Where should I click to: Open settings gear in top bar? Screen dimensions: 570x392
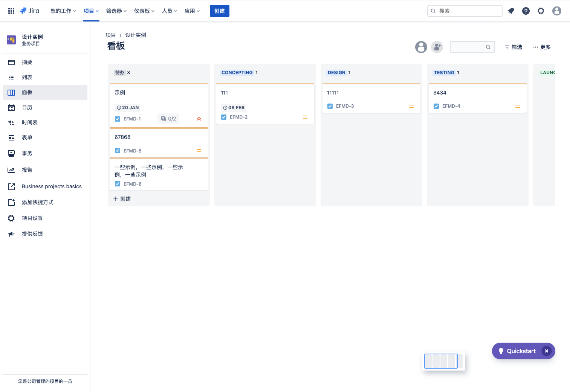click(541, 11)
